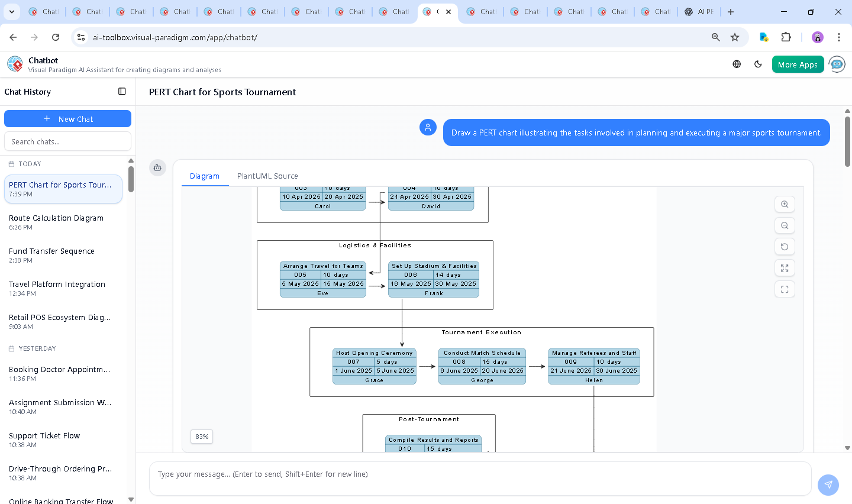Open the More Apps button
This screenshot has height=504, width=852.
click(798, 64)
